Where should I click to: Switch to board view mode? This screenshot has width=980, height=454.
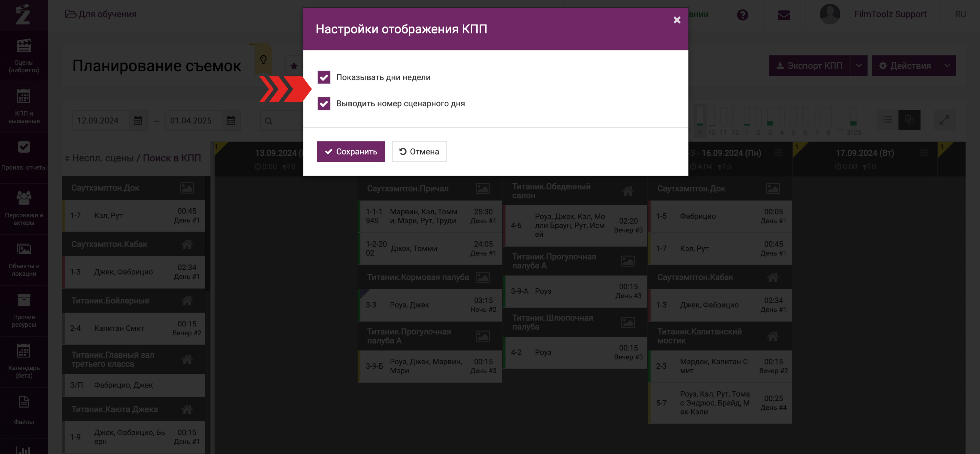[x=909, y=120]
